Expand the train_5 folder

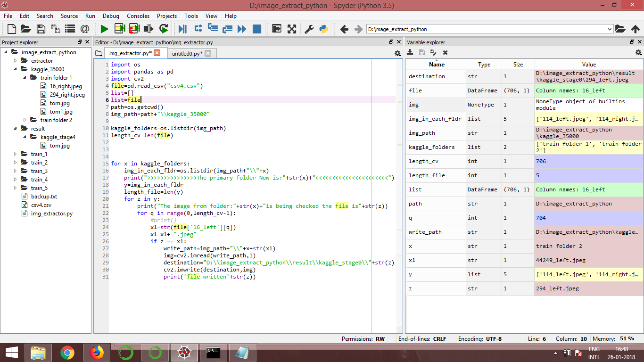tap(15, 188)
